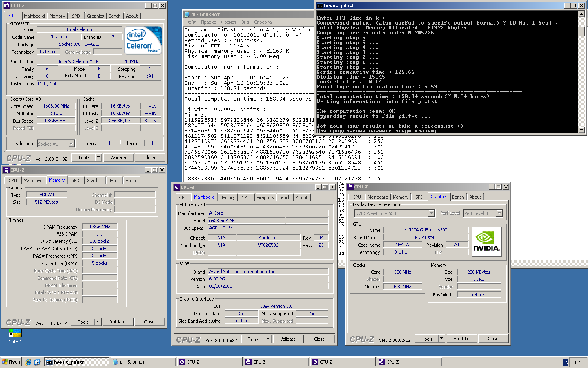Click console scrollbar down arrow

(581, 130)
